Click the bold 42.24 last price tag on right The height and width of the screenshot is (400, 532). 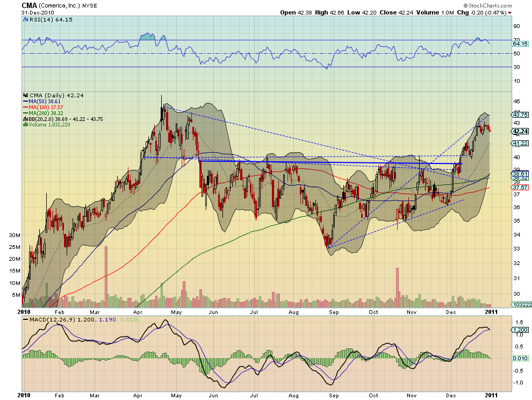tap(520, 131)
